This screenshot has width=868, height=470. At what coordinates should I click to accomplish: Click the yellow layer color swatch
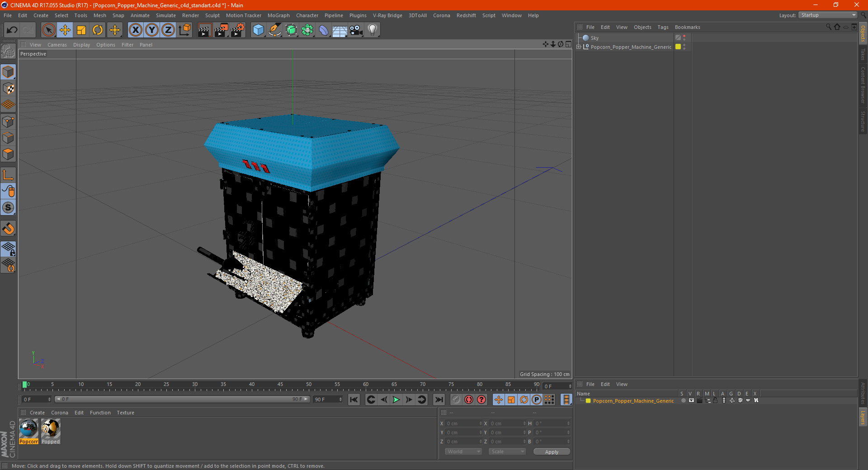coord(588,401)
